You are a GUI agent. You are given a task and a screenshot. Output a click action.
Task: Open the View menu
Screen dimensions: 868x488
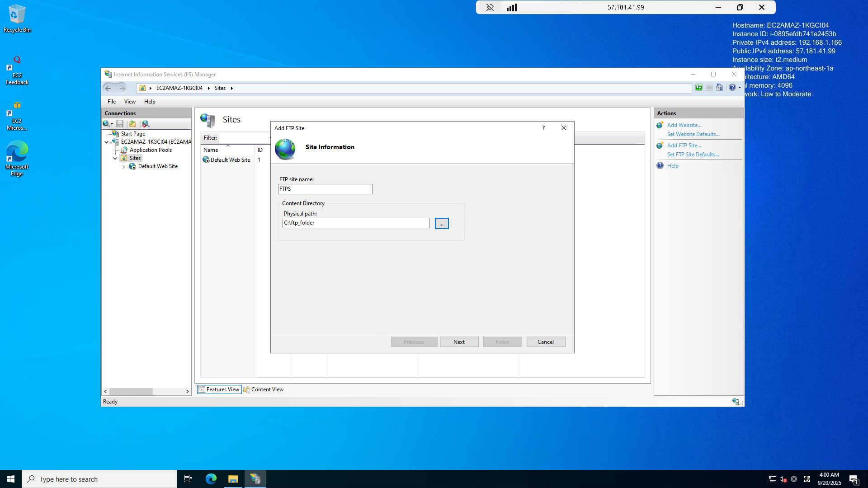pyautogui.click(x=130, y=102)
